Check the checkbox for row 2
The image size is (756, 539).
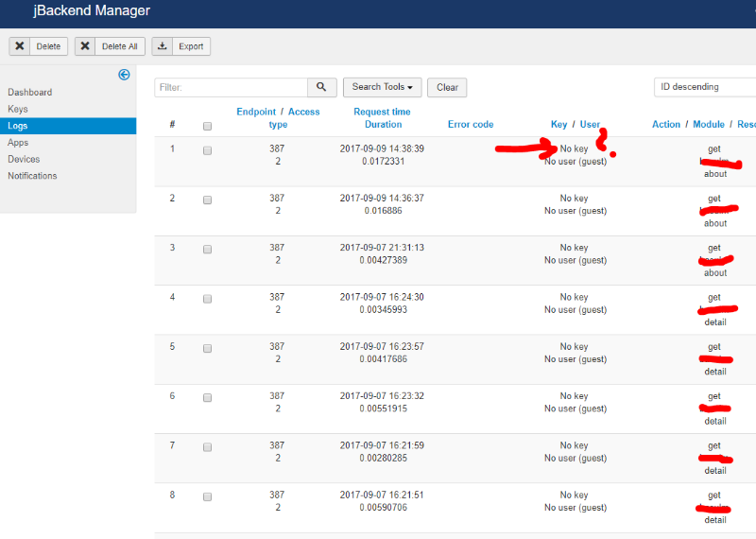click(x=207, y=200)
